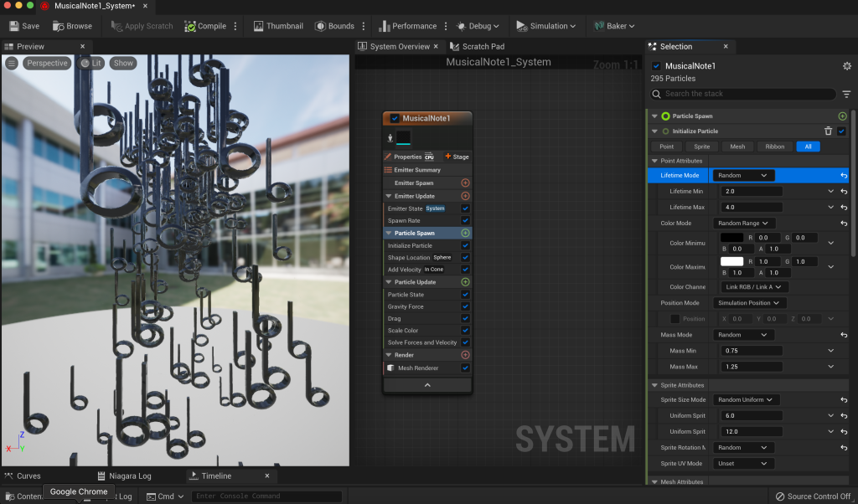The image size is (858, 504).
Task: Click the Browse toolbar icon
Action: [x=59, y=26]
